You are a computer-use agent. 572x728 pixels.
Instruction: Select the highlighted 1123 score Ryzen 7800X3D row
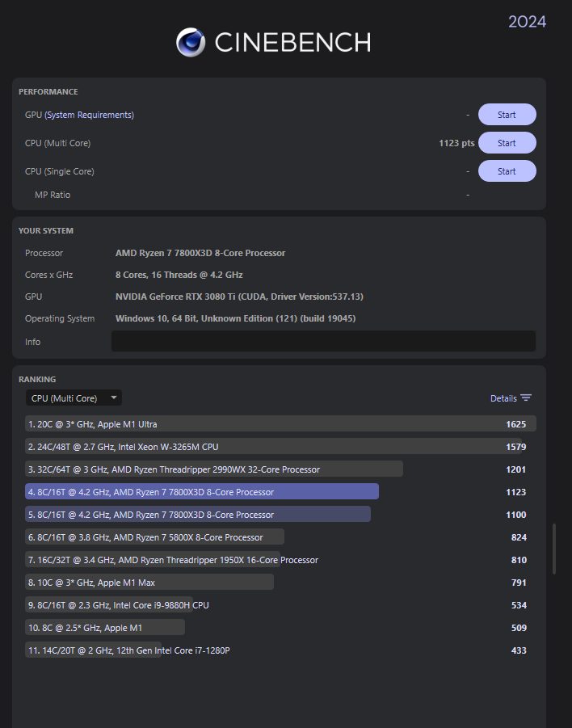(202, 492)
